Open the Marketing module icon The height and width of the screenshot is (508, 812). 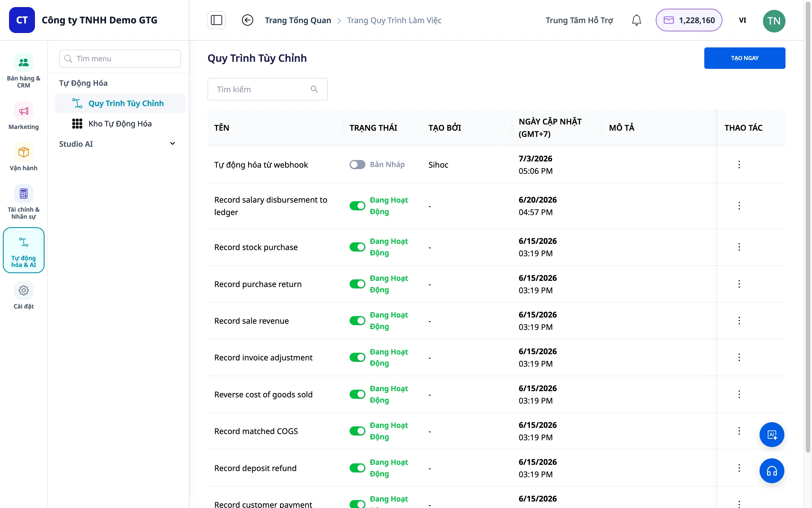point(23,111)
